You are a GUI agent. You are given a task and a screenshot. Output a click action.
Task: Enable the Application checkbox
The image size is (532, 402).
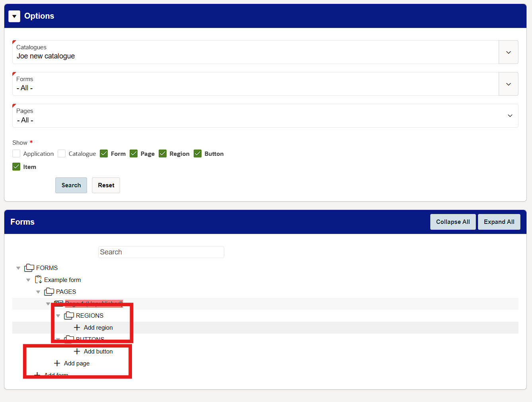click(x=16, y=153)
